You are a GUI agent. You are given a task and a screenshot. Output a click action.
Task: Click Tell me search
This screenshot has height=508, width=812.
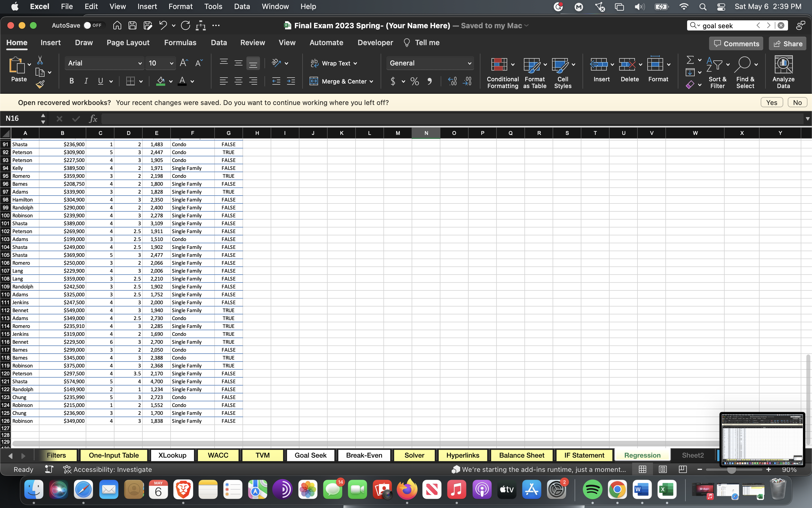click(x=422, y=43)
